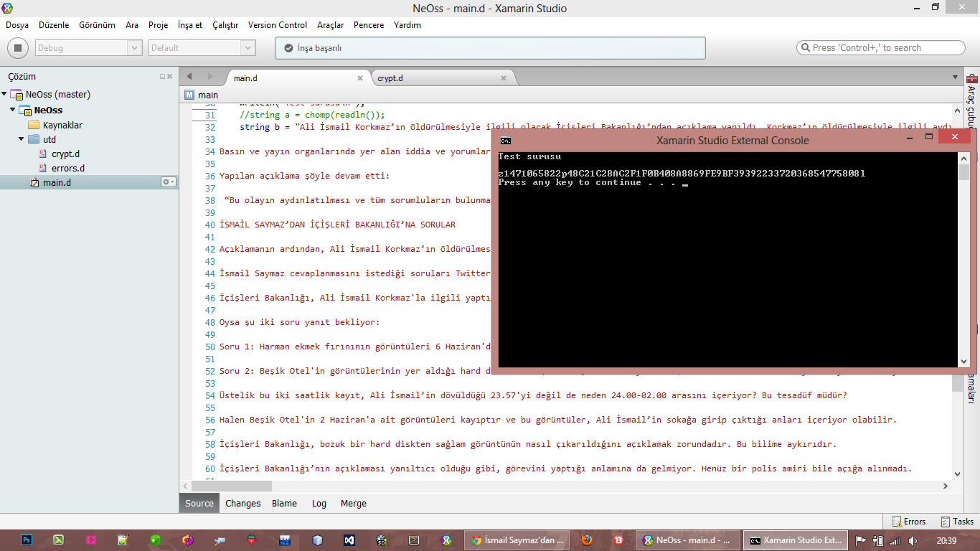Image resolution: width=980 pixels, height=551 pixels.
Task: Click line 54 text in editor
Action: [x=533, y=395]
